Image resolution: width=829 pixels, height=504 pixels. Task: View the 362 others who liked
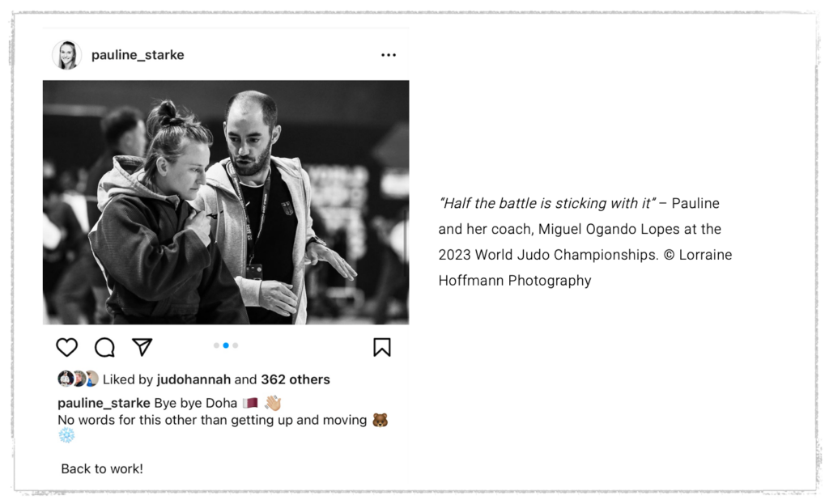(x=295, y=379)
